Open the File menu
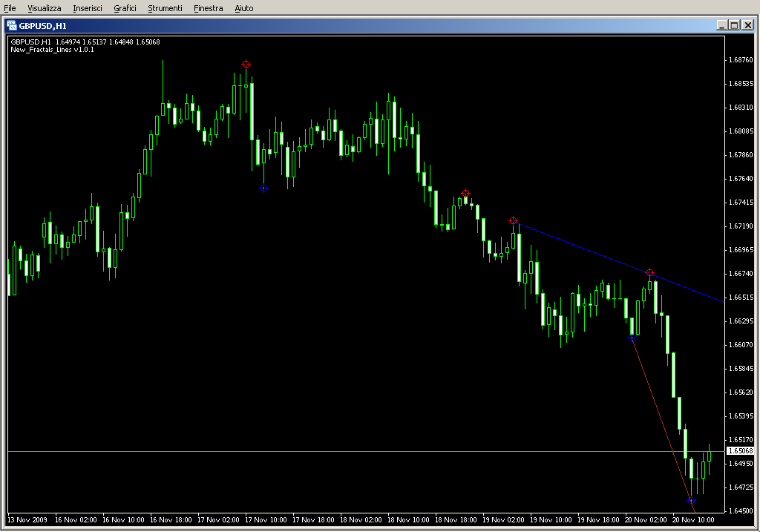This screenshot has height=532, width=760. pyautogui.click(x=10, y=8)
